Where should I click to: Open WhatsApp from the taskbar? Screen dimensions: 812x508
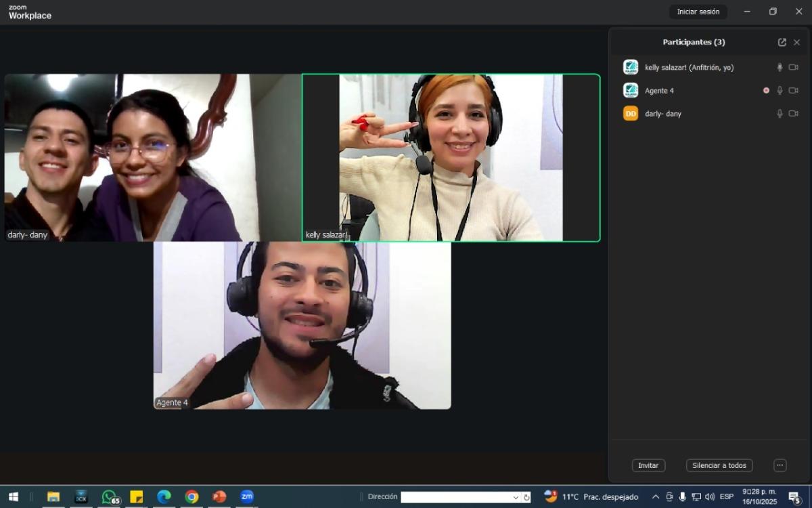click(x=110, y=497)
